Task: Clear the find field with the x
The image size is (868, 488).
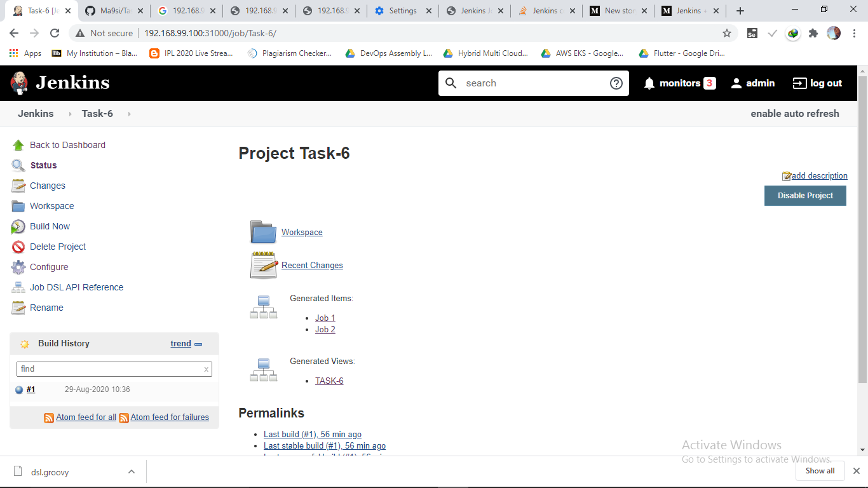Action: (206, 369)
